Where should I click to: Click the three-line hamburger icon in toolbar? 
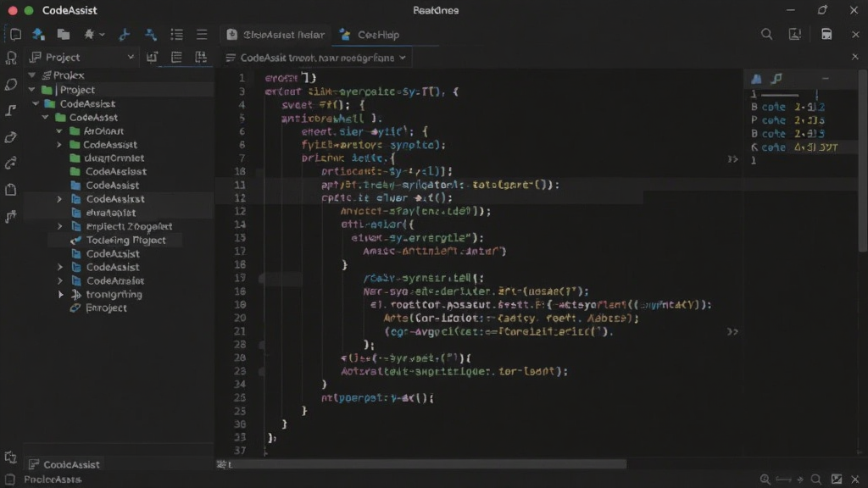point(202,34)
